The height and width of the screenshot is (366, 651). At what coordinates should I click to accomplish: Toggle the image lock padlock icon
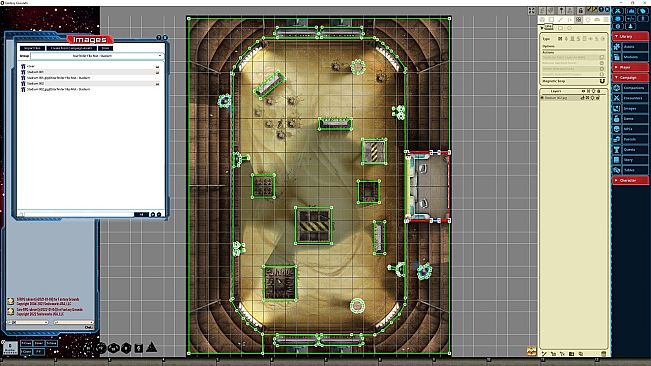pos(580,10)
